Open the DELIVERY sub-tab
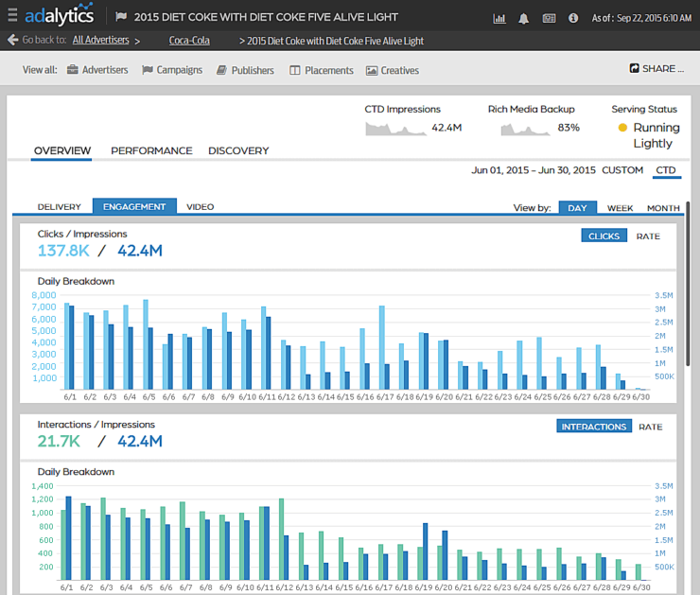The width and height of the screenshot is (700, 595). click(59, 206)
